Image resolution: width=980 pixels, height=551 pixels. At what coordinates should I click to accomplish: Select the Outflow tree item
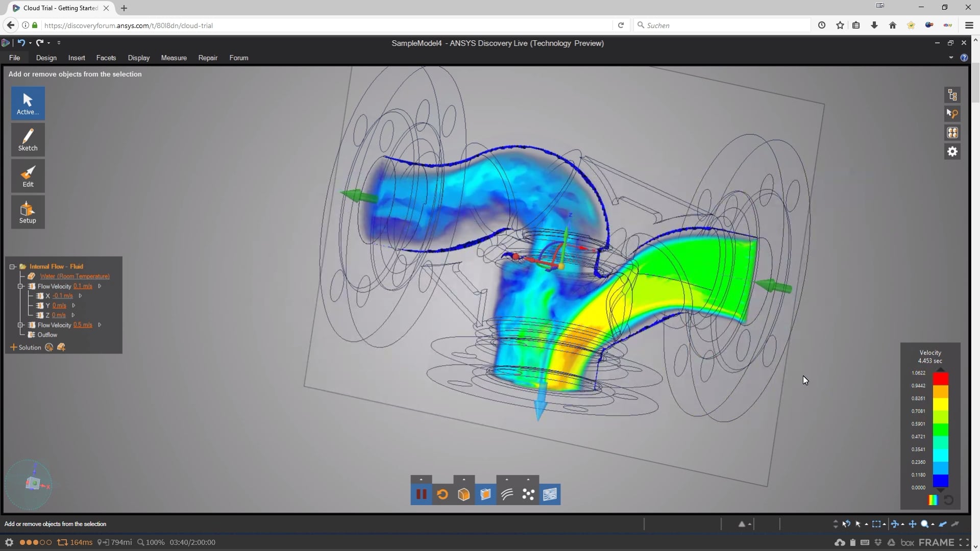coord(47,335)
